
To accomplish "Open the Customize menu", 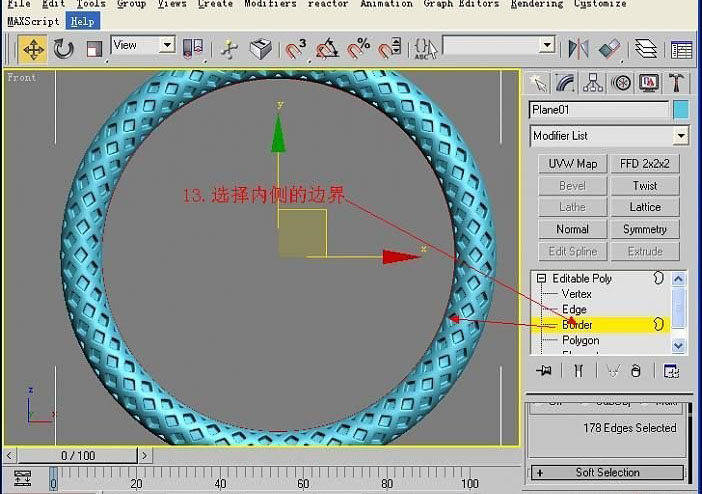I will coord(600,4).
